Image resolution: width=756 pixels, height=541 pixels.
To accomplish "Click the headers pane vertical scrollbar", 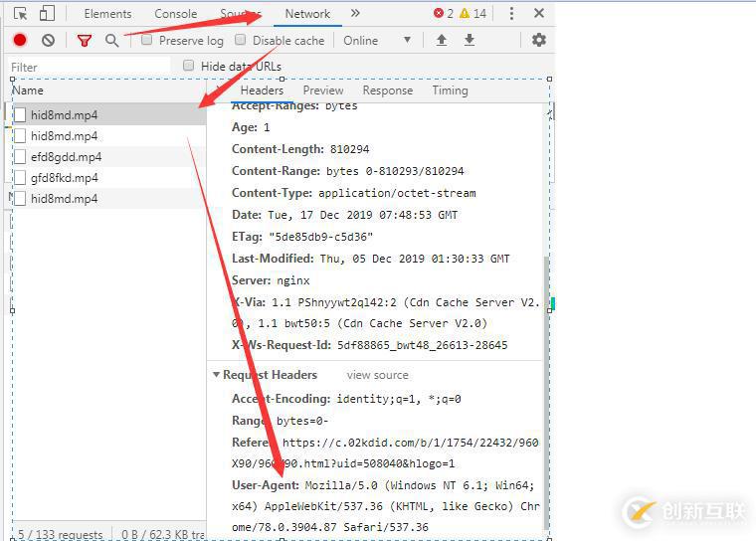I will 546,393.
